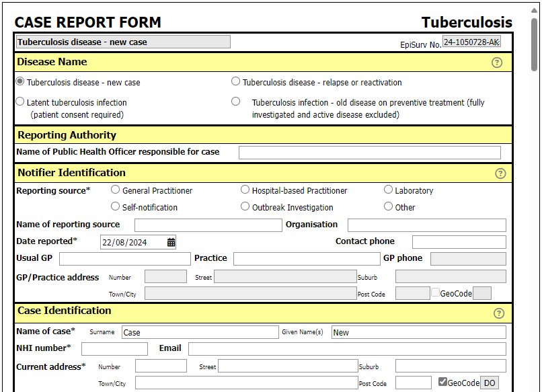Choose General Practitioner as reporting source
Image resolution: width=542 pixels, height=392 pixels.
115,190
